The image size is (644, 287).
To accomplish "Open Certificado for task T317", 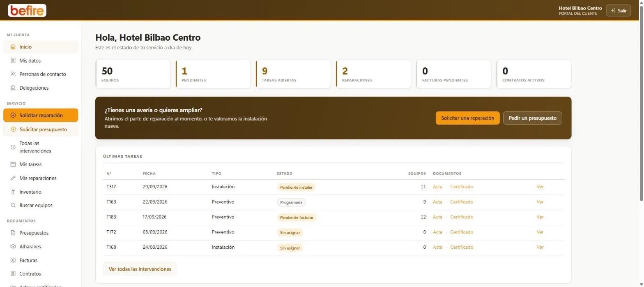I will tap(462, 187).
